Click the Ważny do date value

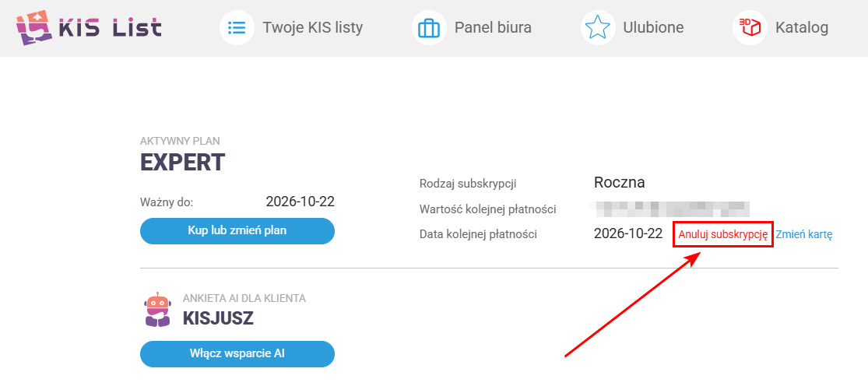click(x=300, y=202)
